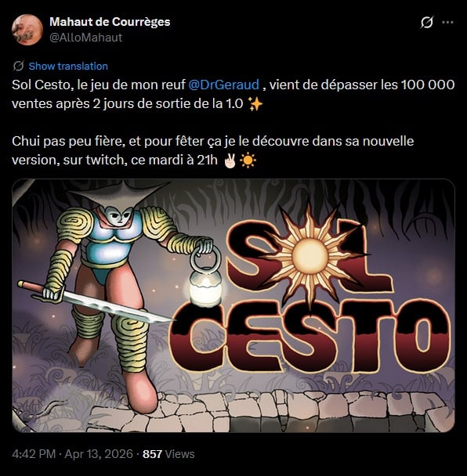Click the Grok icon beside the more menu
This screenshot has width=467, height=476.
point(427,22)
